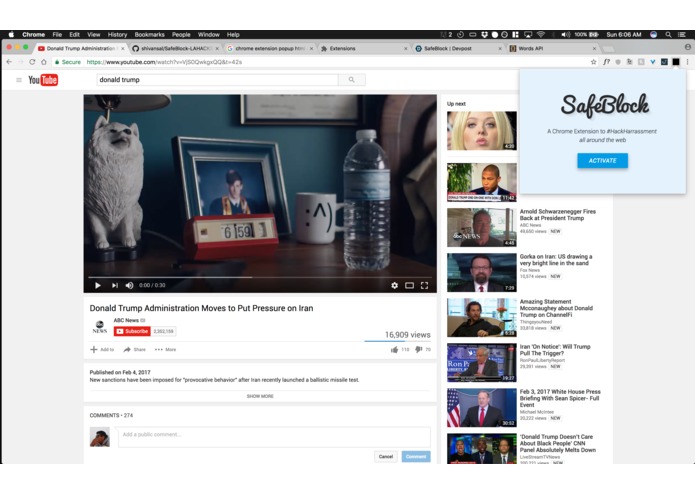The height and width of the screenshot is (494, 695).
Task: Click the Siri icon in menu bar
Action: click(x=653, y=35)
